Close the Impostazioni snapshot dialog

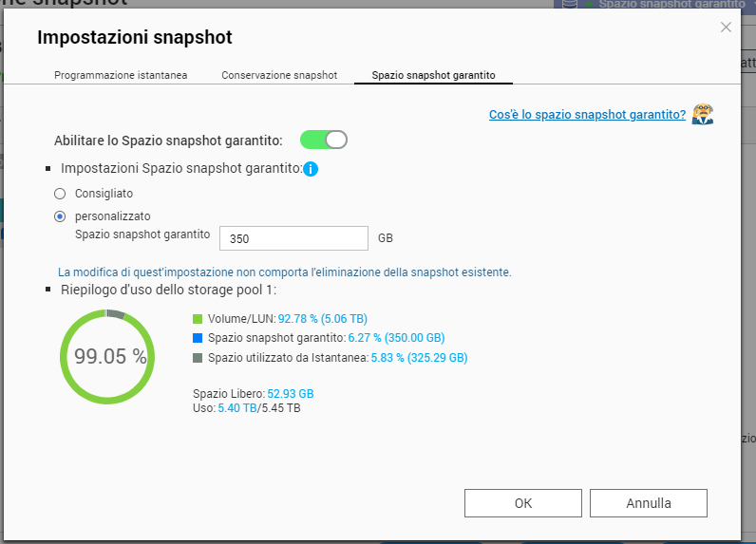coord(726,28)
